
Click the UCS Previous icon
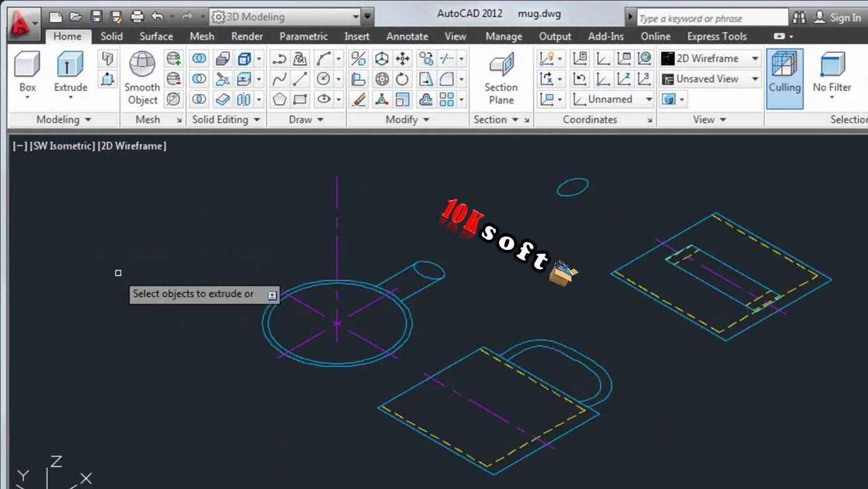pyautogui.click(x=580, y=79)
